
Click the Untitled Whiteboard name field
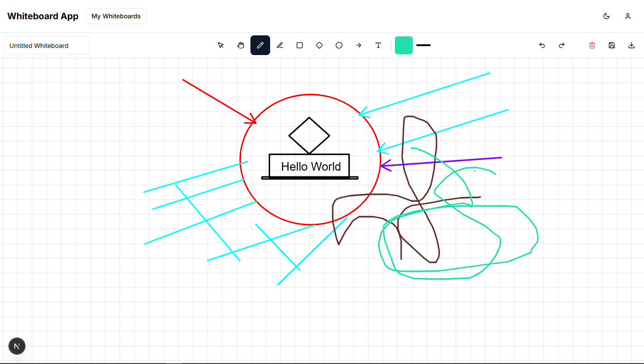point(47,45)
